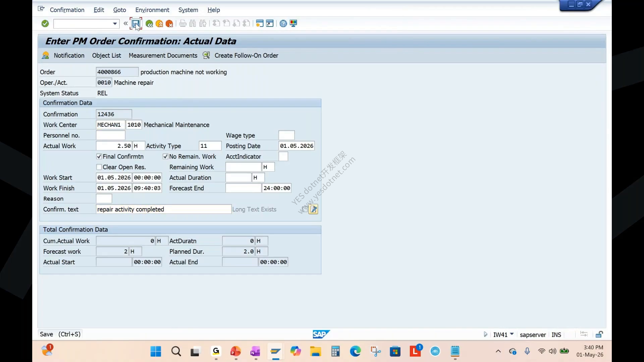This screenshot has height=362, width=644.
Task: Expand the command field dropdown arrow
Action: pos(115,23)
